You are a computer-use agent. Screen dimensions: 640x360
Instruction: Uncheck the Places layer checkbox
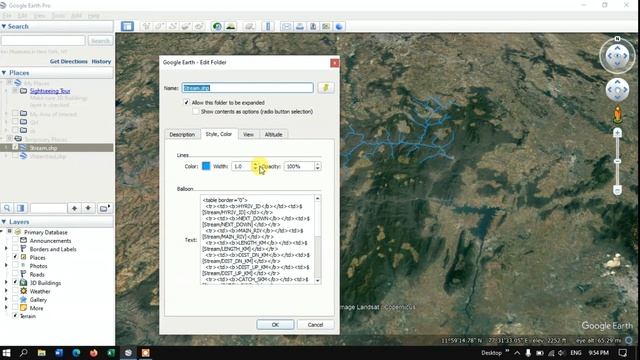pos(15,257)
